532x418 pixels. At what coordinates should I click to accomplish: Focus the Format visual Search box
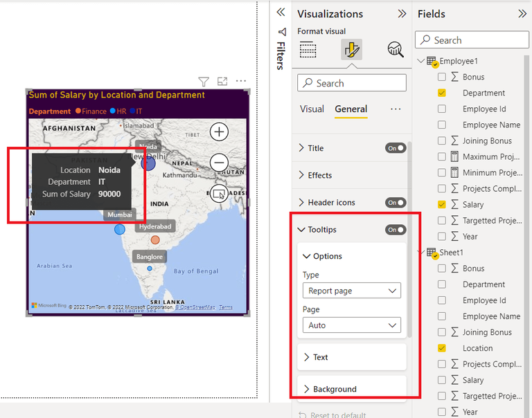click(x=351, y=83)
